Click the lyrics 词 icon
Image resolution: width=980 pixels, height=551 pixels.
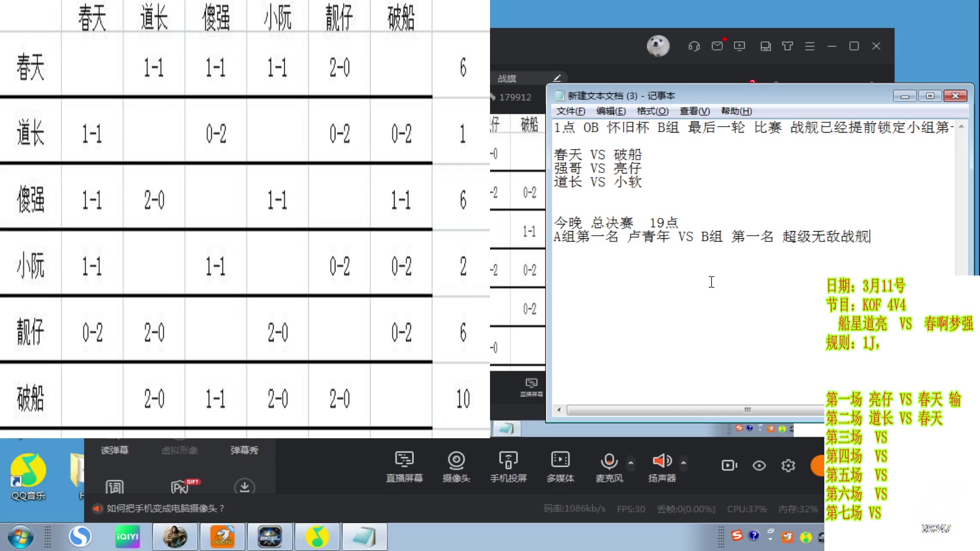click(x=114, y=487)
